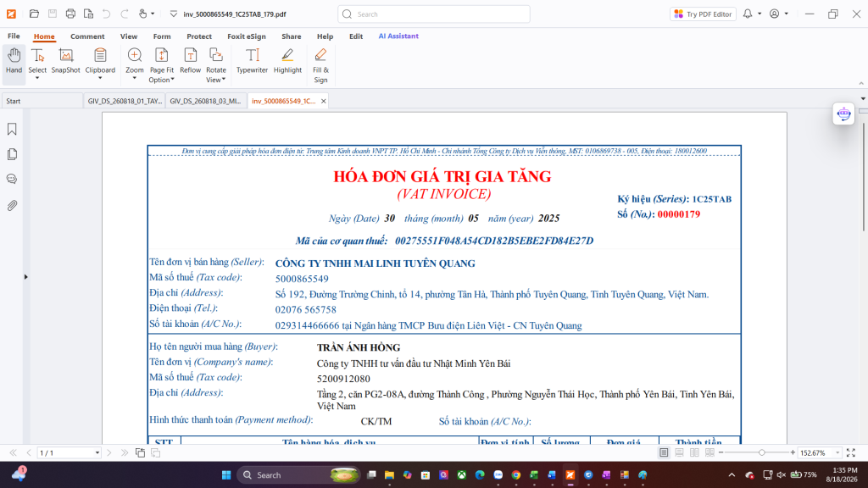Viewport: 868px width, 488px height.
Task: Expand the Clipboard dropdown arrow
Action: point(100,79)
